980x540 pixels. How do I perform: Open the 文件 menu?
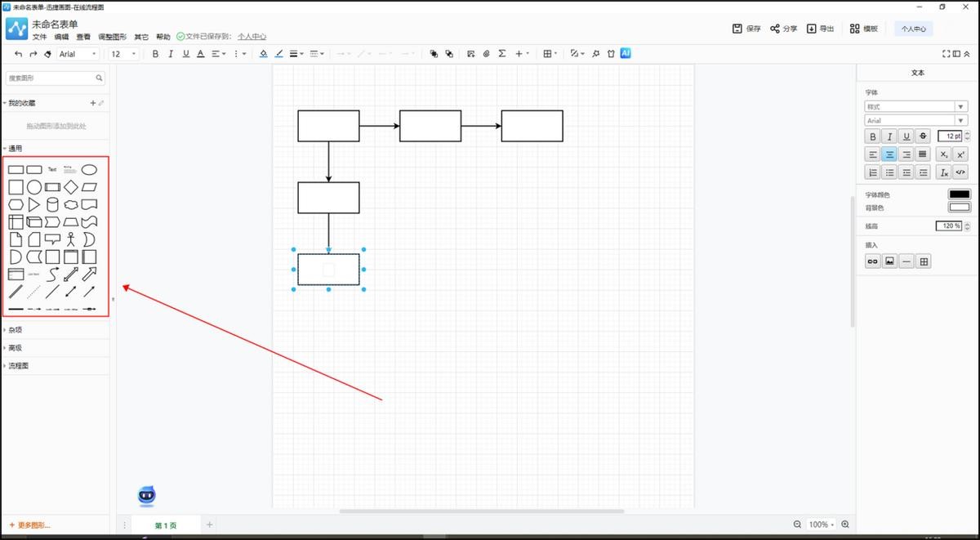pos(40,37)
